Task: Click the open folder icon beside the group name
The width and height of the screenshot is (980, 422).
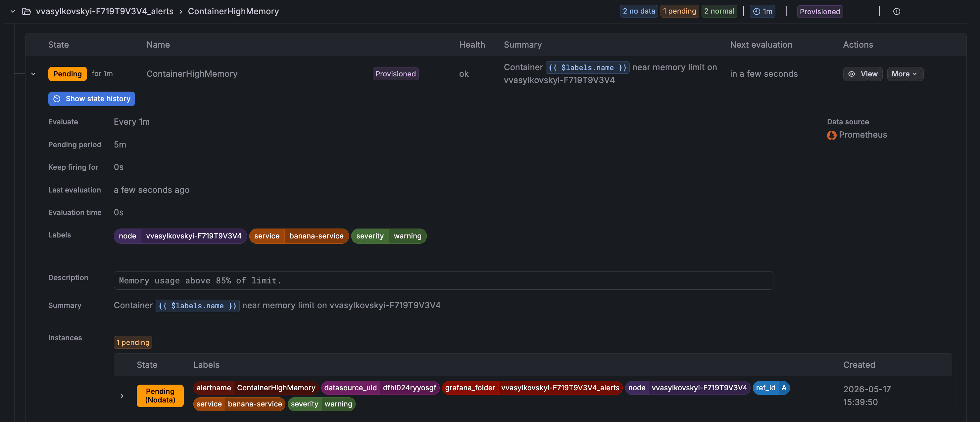Action: click(26, 11)
